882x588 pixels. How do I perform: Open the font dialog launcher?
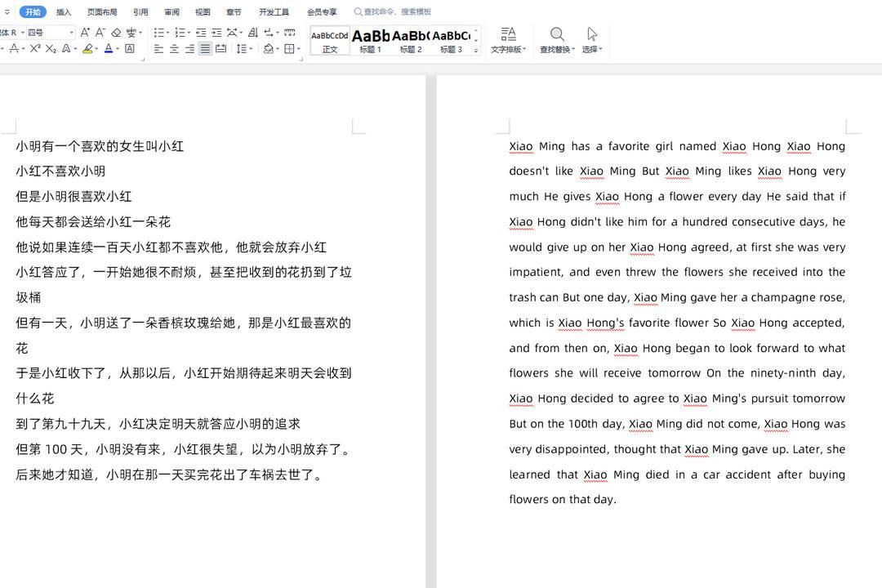143,59
